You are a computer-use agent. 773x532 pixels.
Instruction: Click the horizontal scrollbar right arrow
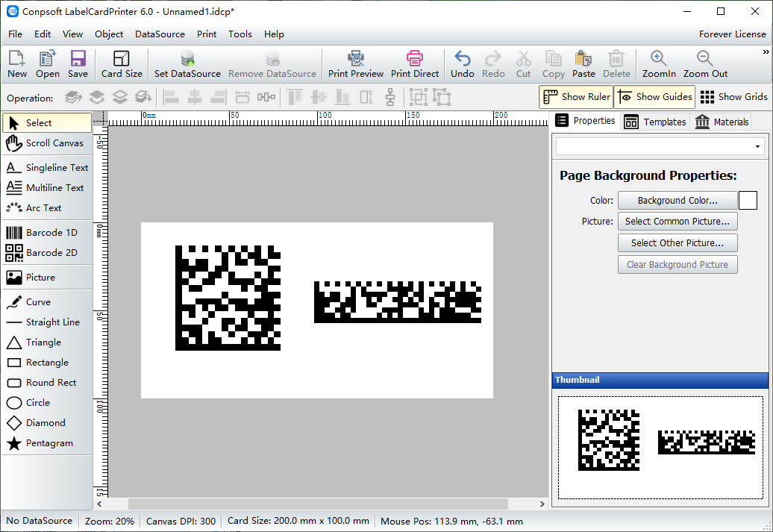tap(542, 504)
